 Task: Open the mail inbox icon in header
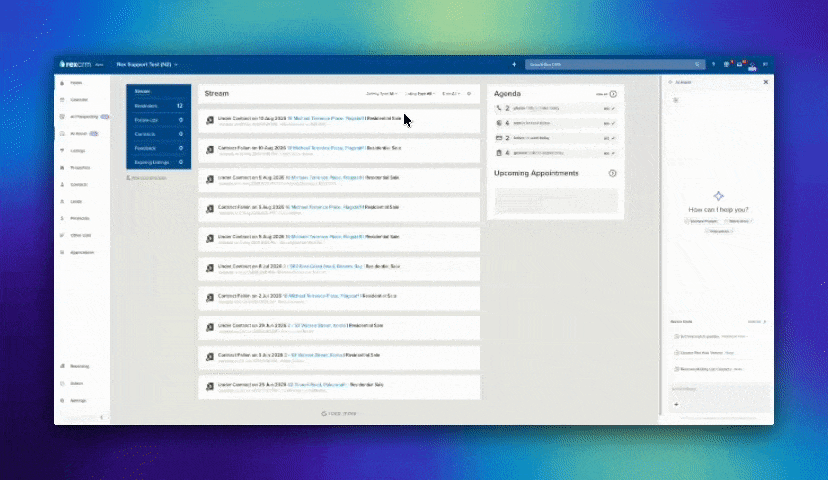740,64
